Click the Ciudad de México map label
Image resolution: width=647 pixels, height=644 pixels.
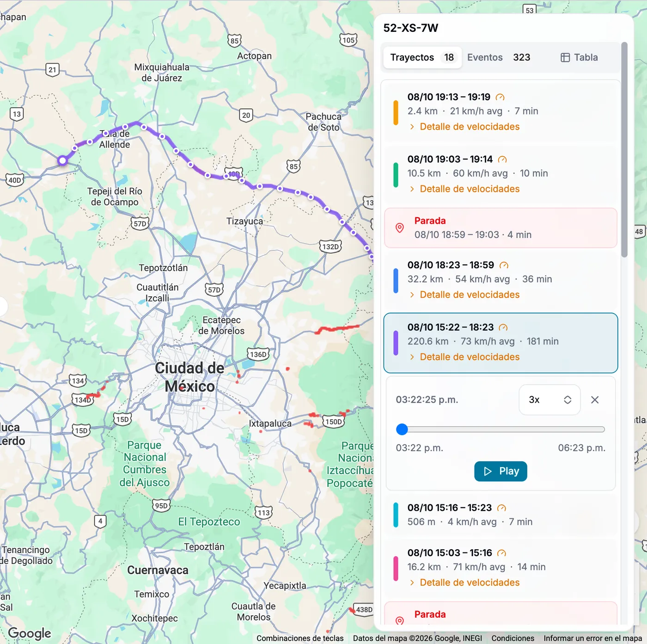[190, 377]
